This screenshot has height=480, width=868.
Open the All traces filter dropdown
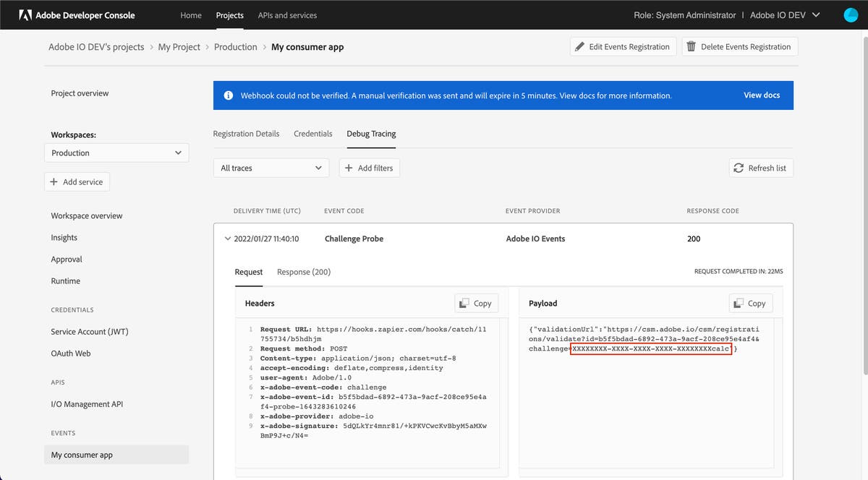click(x=271, y=168)
